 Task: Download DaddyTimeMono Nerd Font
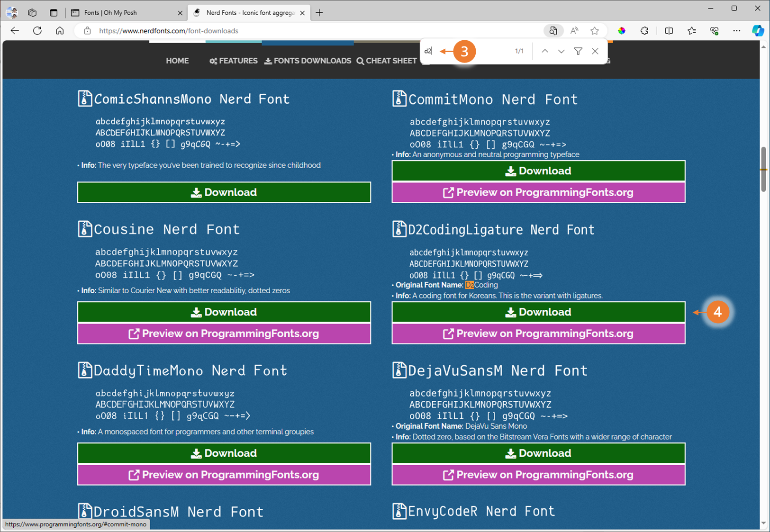tap(224, 453)
